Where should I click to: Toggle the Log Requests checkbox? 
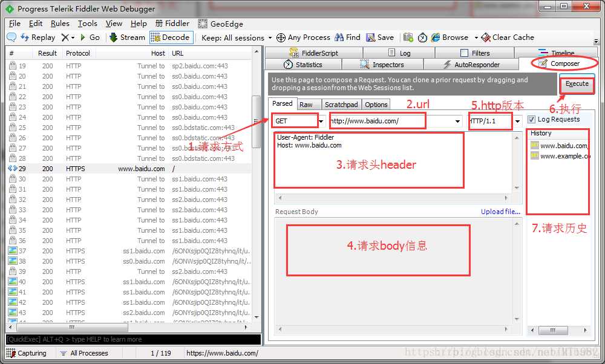[x=532, y=120]
